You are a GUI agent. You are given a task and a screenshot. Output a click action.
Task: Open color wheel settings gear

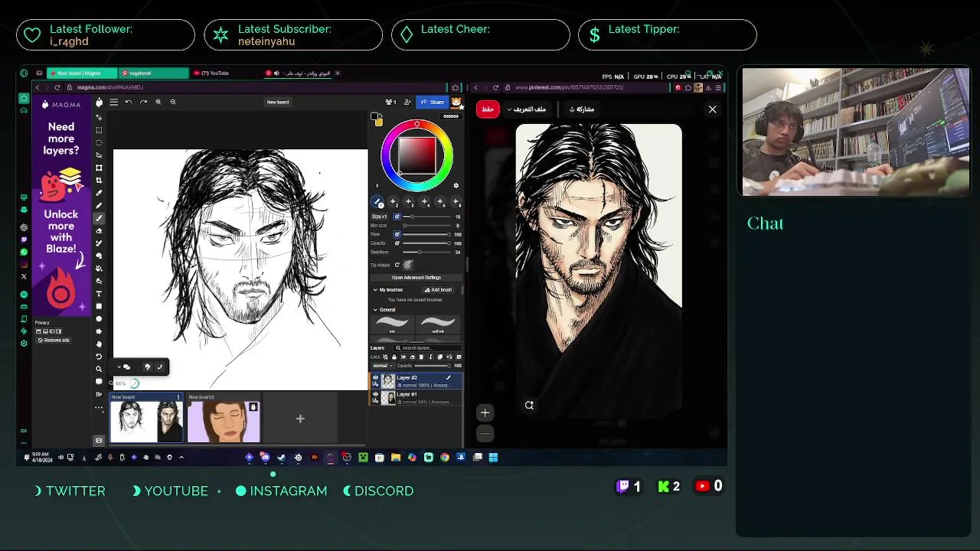pyautogui.click(x=456, y=185)
